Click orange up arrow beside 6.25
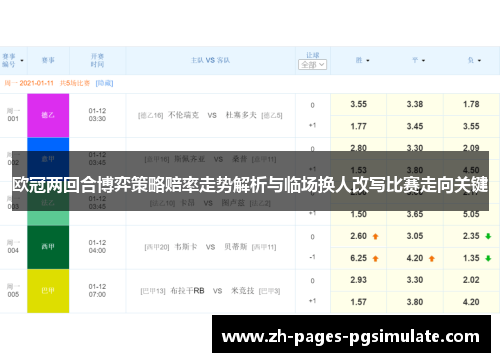The height and width of the screenshot is (362, 500). point(376,259)
